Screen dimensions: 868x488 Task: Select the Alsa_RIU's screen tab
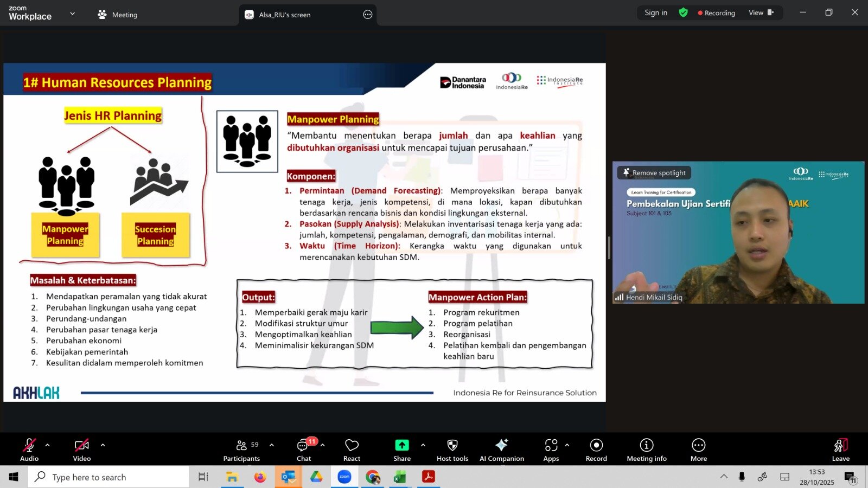pos(284,15)
